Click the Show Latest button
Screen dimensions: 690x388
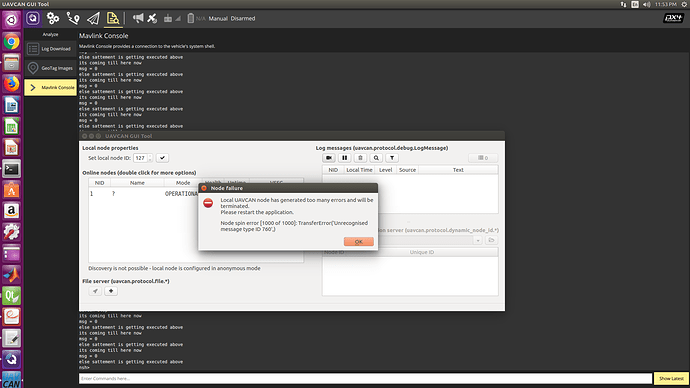pos(671,378)
